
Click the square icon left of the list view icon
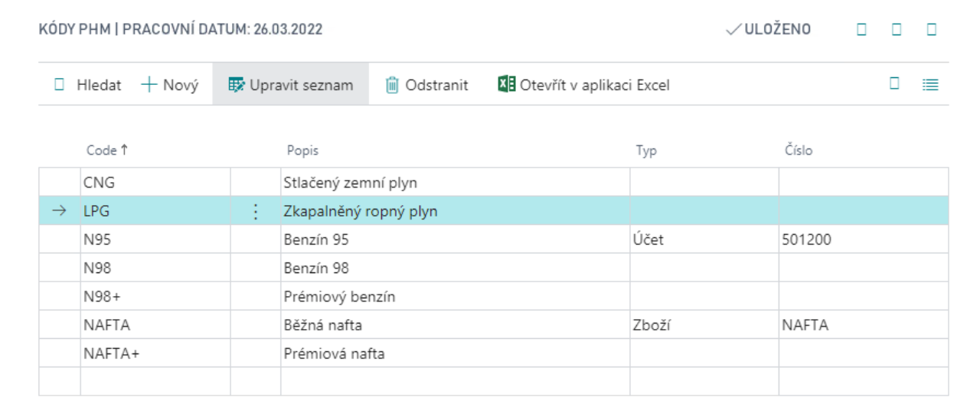pos(894,84)
